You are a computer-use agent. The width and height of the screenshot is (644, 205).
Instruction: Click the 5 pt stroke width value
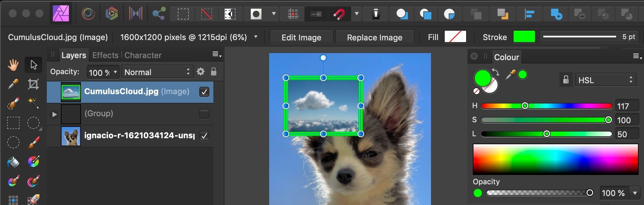click(x=629, y=37)
